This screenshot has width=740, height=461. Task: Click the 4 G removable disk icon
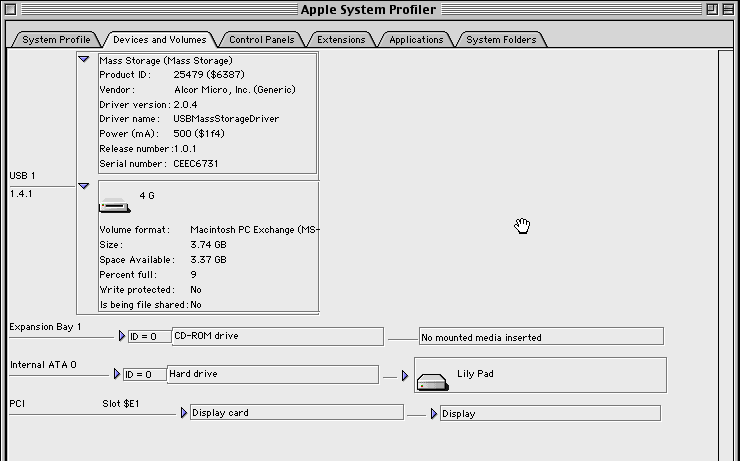[115, 205]
